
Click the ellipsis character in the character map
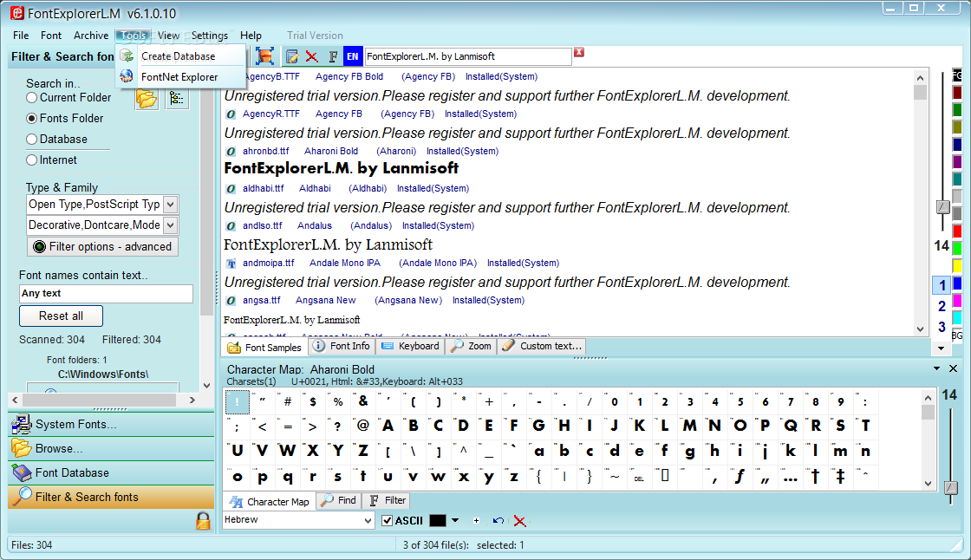click(x=790, y=477)
